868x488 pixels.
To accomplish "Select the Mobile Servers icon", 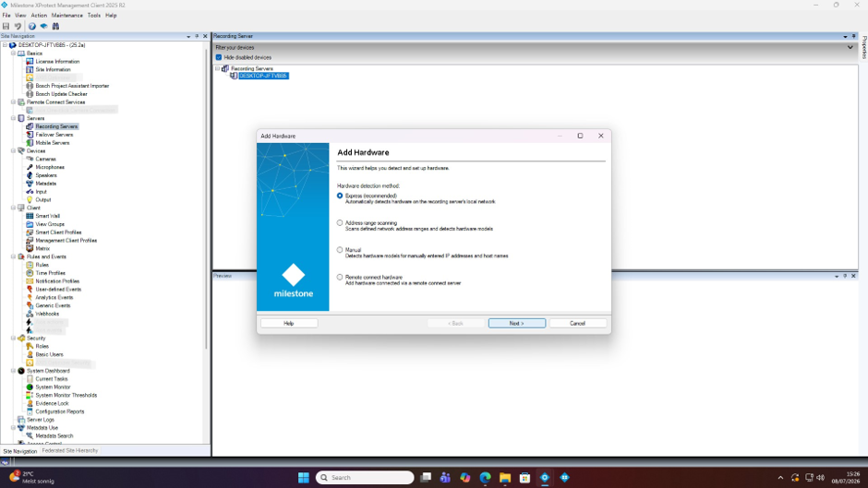I will tap(30, 143).
